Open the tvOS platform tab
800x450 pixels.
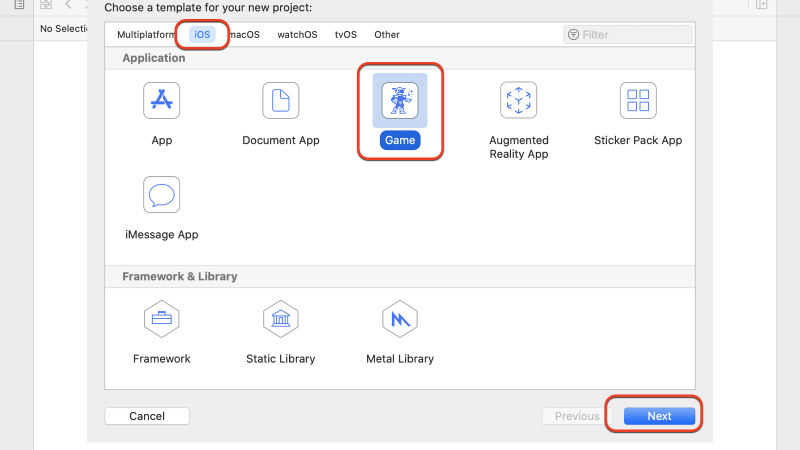[345, 35]
